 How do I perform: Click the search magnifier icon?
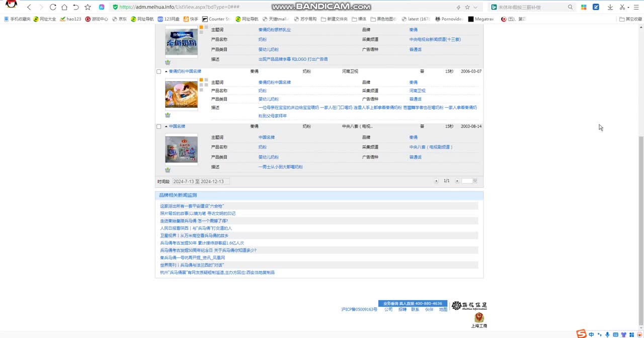(570, 7)
